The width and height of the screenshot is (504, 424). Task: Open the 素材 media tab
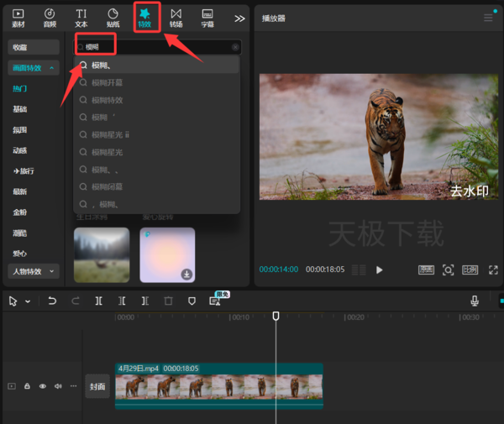tap(18, 17)
